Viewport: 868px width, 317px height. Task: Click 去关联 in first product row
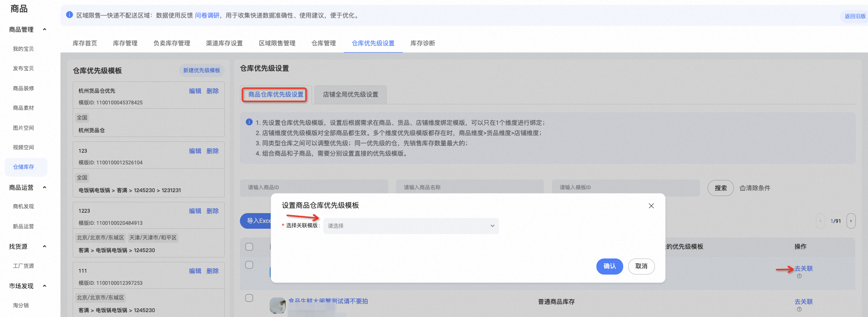804,269
